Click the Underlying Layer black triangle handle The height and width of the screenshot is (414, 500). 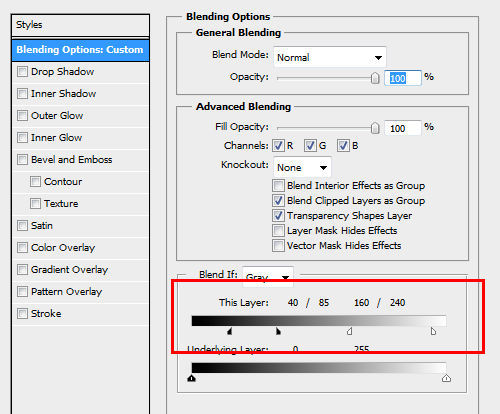coord(191,378)
